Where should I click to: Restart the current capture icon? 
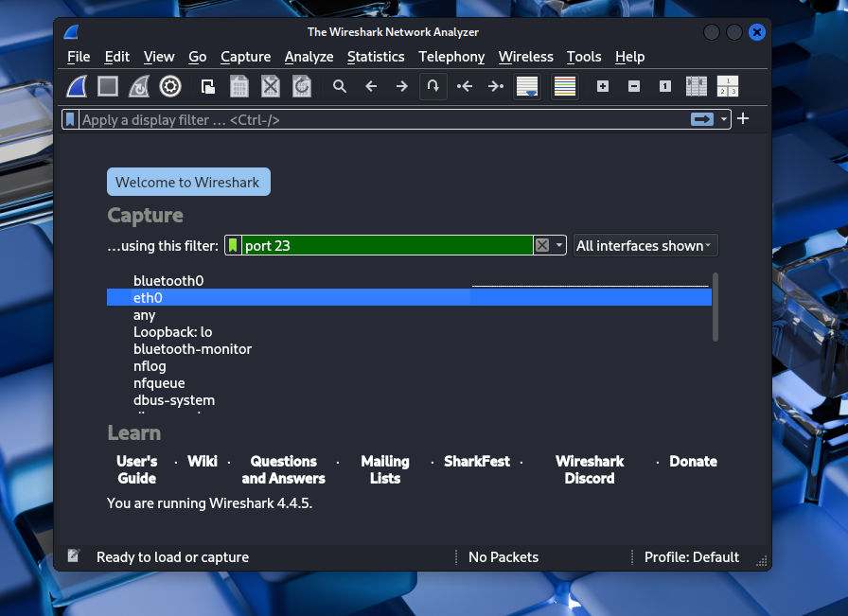[139, 86]
